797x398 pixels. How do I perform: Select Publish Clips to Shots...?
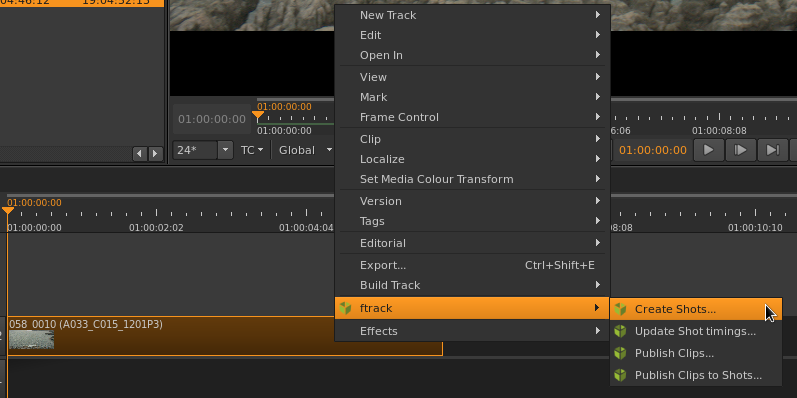[696, 375]
